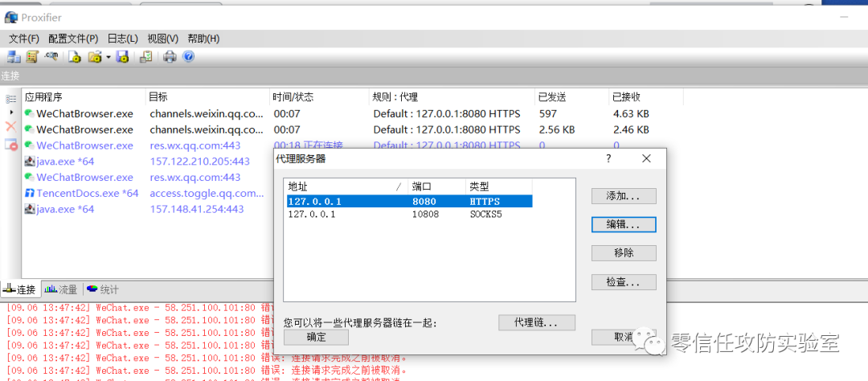Image resolution: width=868 pixels, height=381 pixels.
Task: Sort proxies by the 地址 column header
Action: click(x=346, y=186)
